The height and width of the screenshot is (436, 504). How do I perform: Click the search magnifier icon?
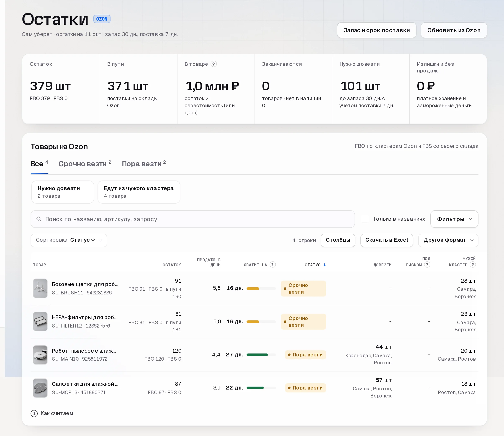tap(39, 219)
